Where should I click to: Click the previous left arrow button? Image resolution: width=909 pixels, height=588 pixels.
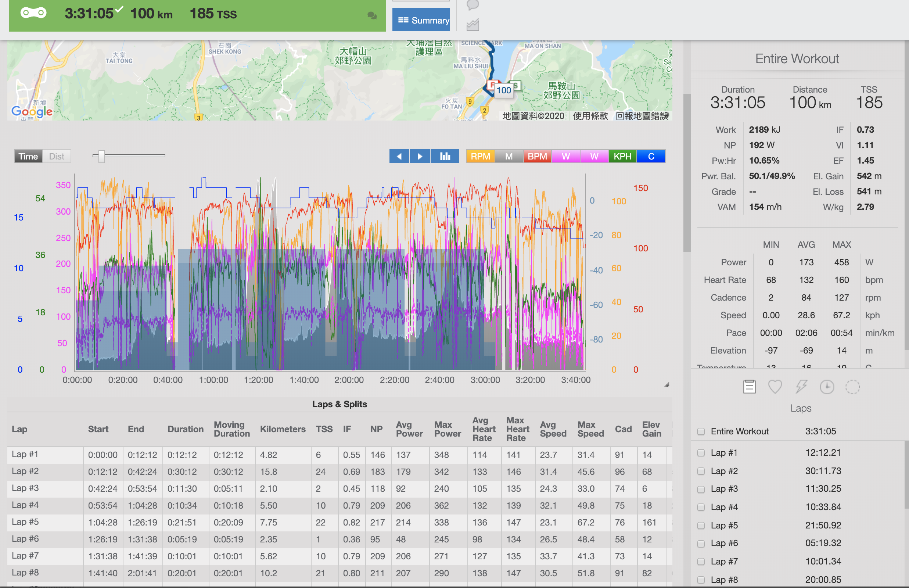click(x=399, y=156)
